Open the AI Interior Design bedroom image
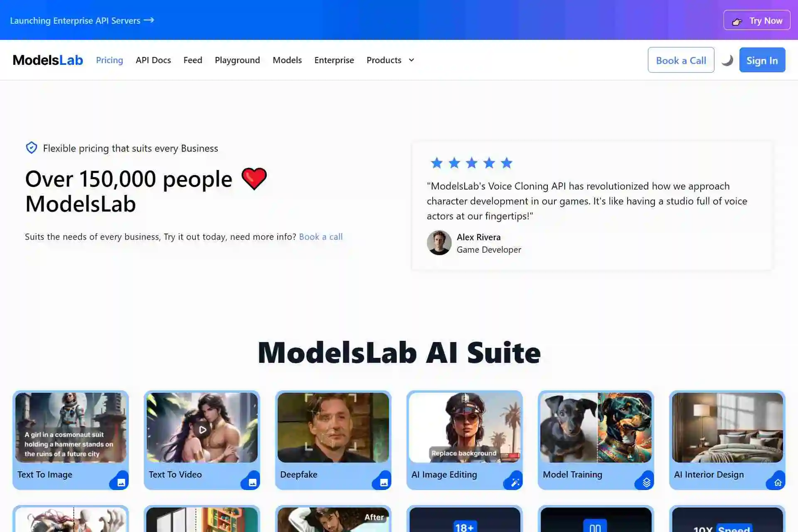This screenshot has width=798, height=532. (x=727, y=428)
